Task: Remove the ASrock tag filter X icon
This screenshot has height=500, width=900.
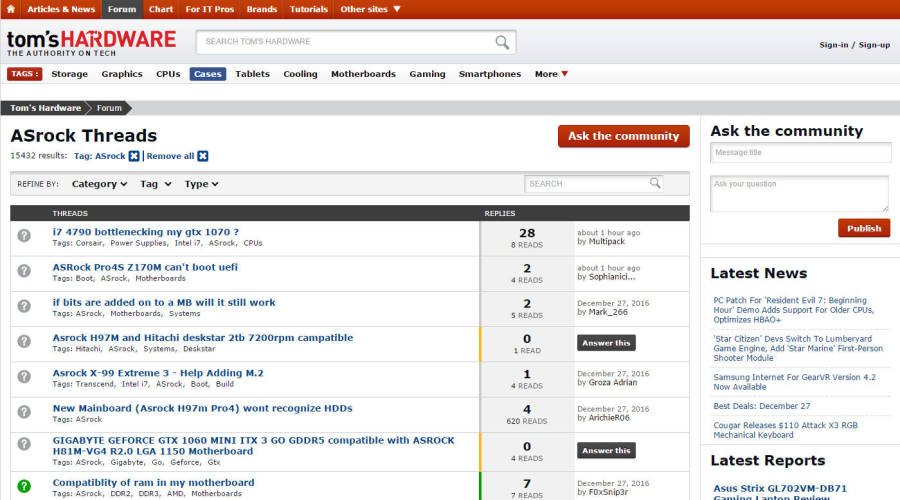Action: coord(134,156)
